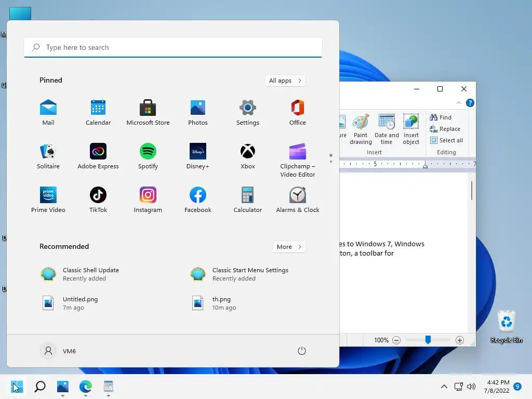532x399 pixels.
Task: Zoom out with WordPad minus button
Action: (396, 340)
